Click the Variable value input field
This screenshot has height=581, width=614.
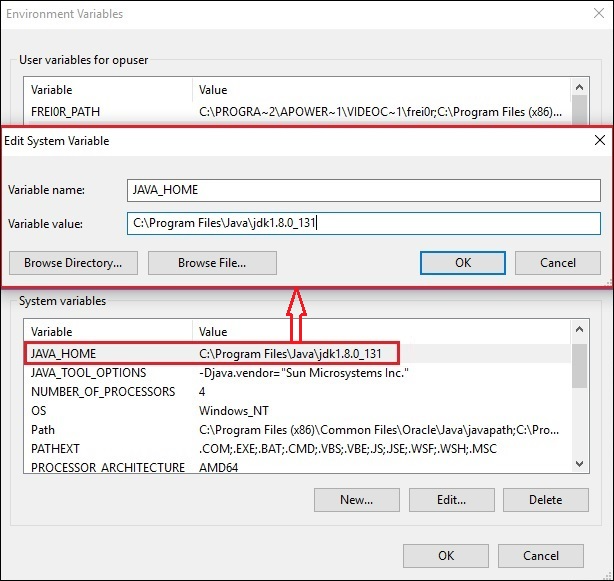click(x=363, y=224)
